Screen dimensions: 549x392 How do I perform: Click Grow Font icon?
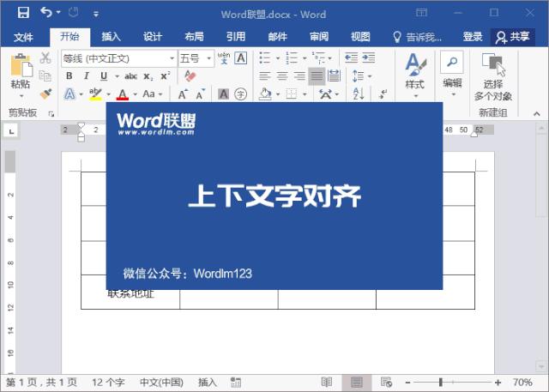pyautogui.click(x=183, y=94)
